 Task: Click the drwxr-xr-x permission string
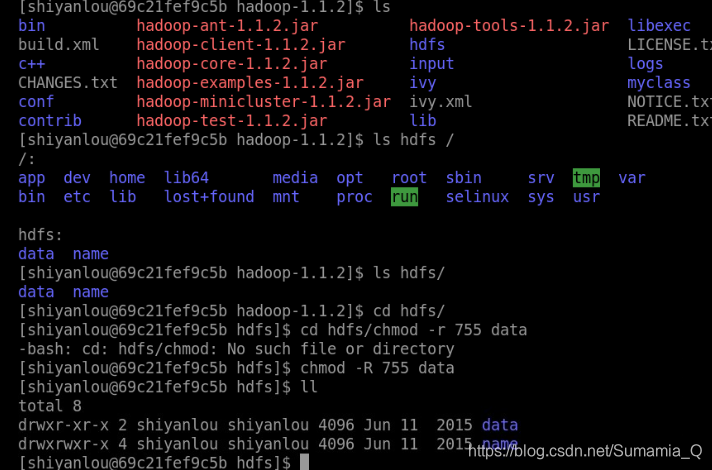coord(63,425)
